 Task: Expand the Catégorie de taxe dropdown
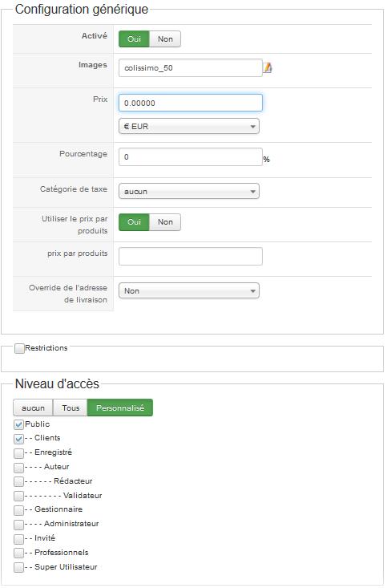pos(189,191)
